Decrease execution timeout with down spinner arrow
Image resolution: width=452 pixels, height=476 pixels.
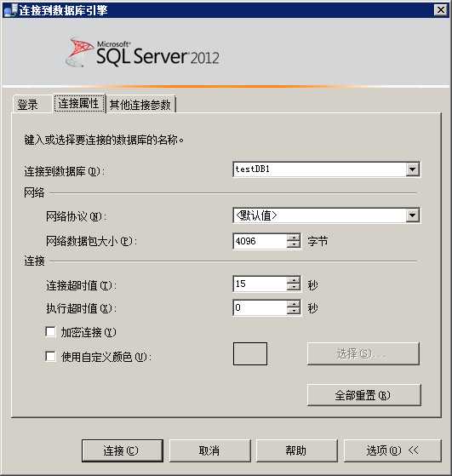coord(293,312)
